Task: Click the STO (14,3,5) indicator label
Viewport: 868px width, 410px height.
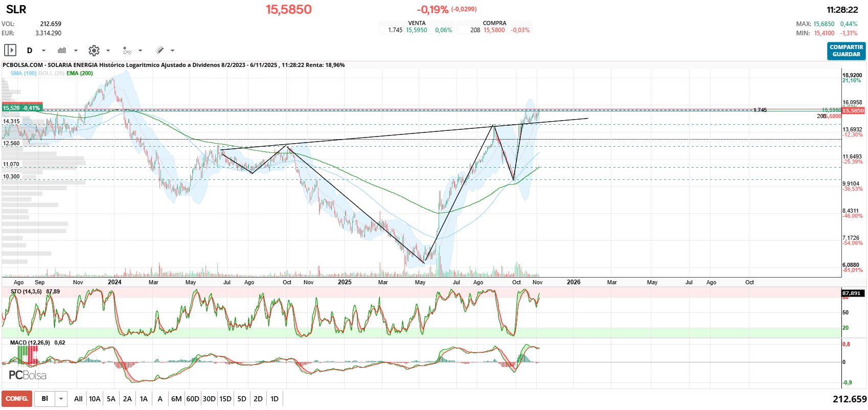Action: pyautogui.click(x=26, y=291)
